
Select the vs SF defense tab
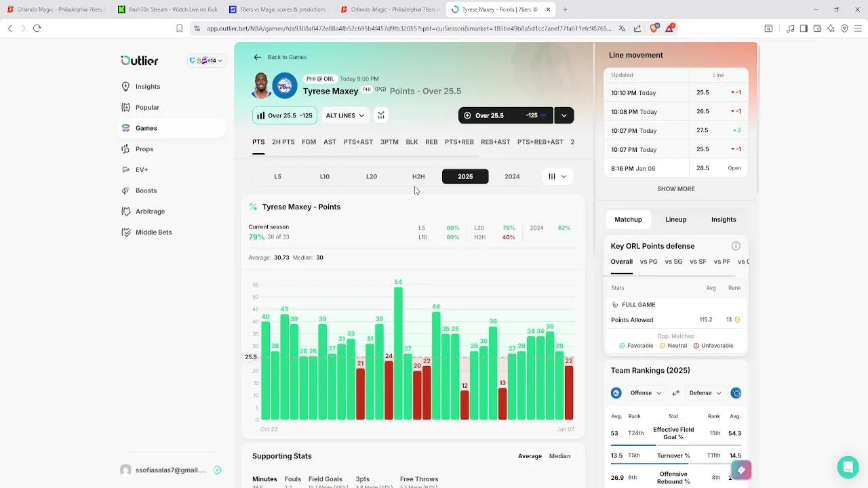(x=698, y=262)
